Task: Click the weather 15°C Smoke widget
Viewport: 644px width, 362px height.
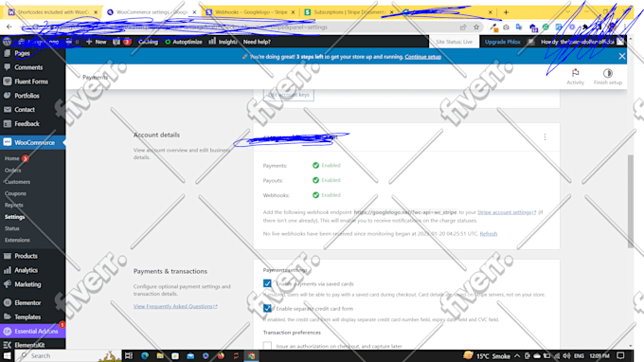Action: [x=487, y=355]
